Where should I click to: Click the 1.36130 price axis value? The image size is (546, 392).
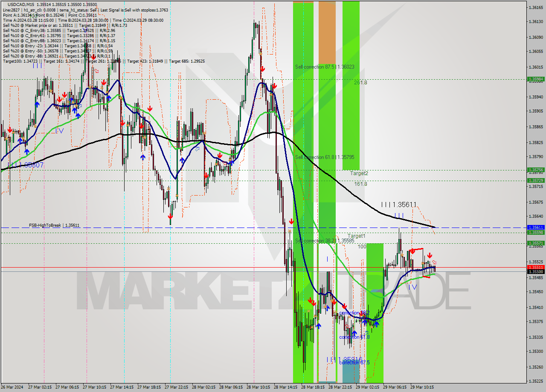pyautogui.click(x=536, y=21)
